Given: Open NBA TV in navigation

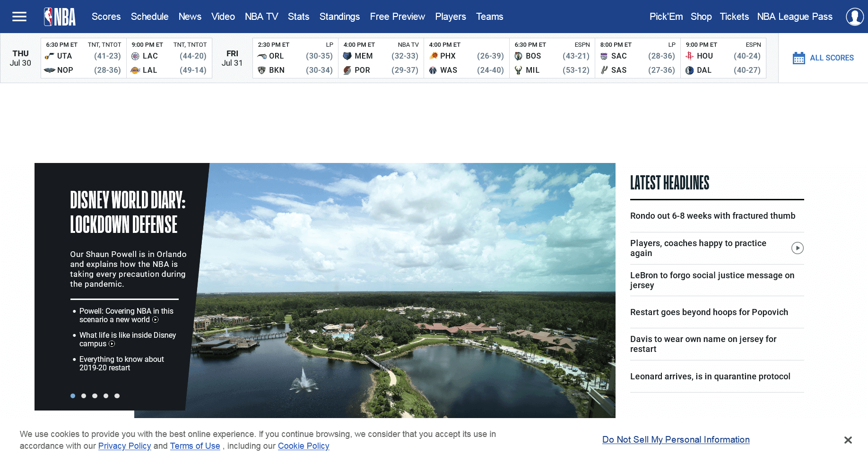Looking at the screenshot, I should coord(261,17).
